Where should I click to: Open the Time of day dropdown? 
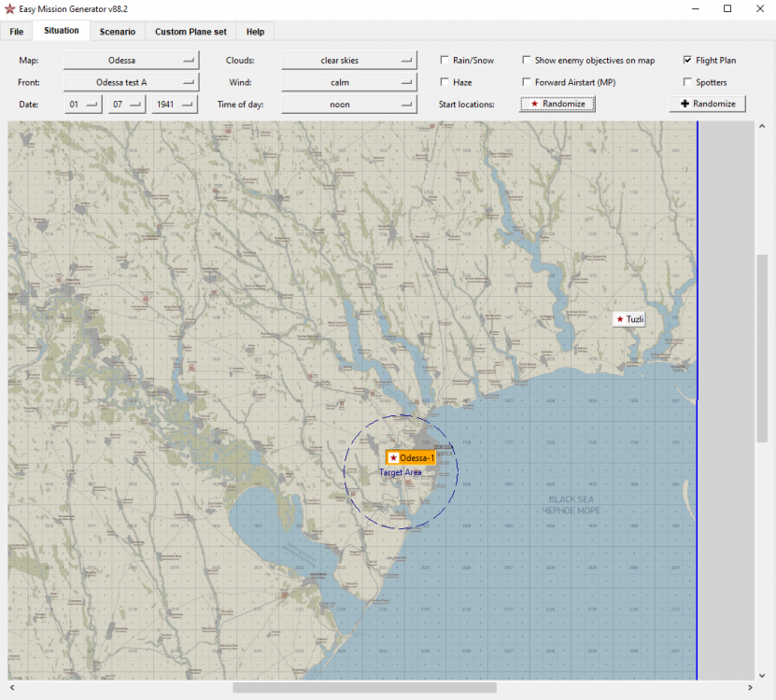click(x=348, y=105)
